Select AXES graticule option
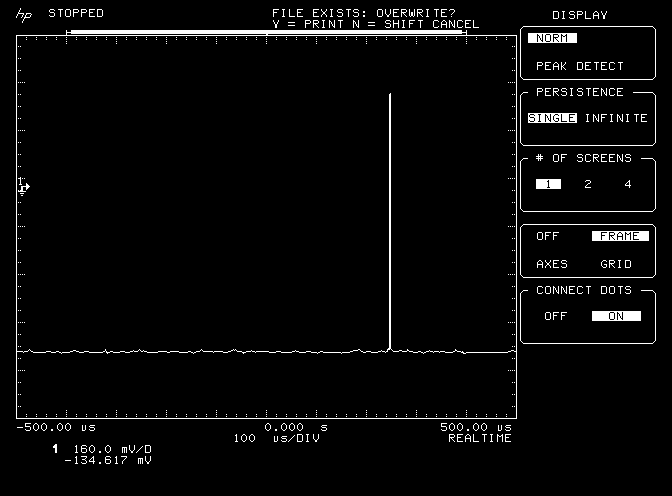Screen dimensions: 672x496 [x=552, y=264]
